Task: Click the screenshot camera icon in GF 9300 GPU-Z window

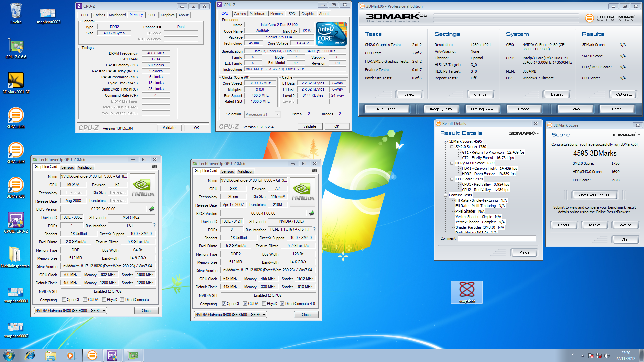Action: 154,167
